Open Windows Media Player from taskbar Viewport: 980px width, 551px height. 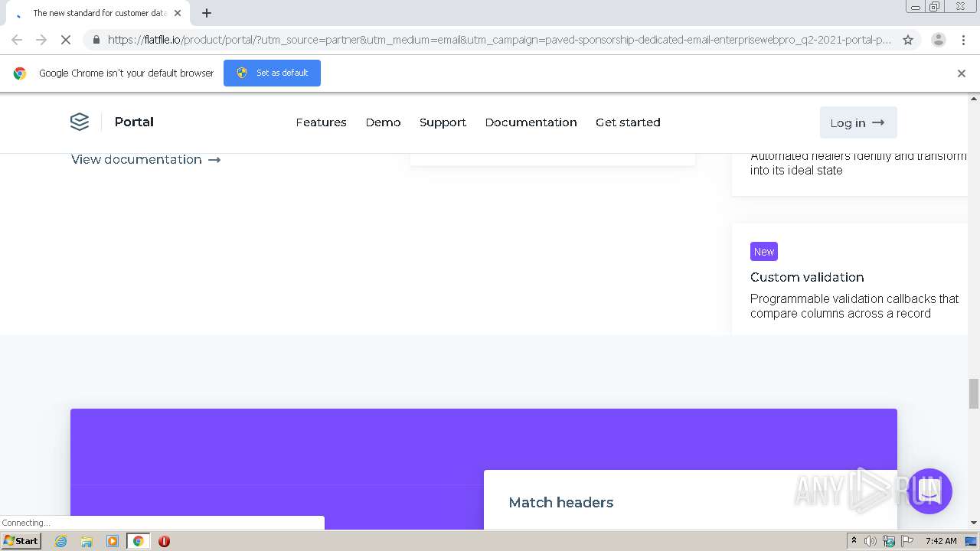click(113, 541)
